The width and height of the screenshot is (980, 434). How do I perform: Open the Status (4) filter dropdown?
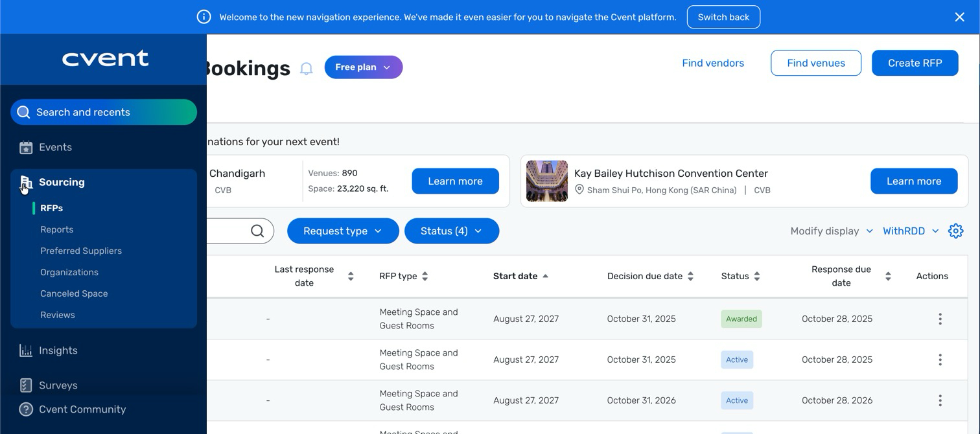point(452,231)
